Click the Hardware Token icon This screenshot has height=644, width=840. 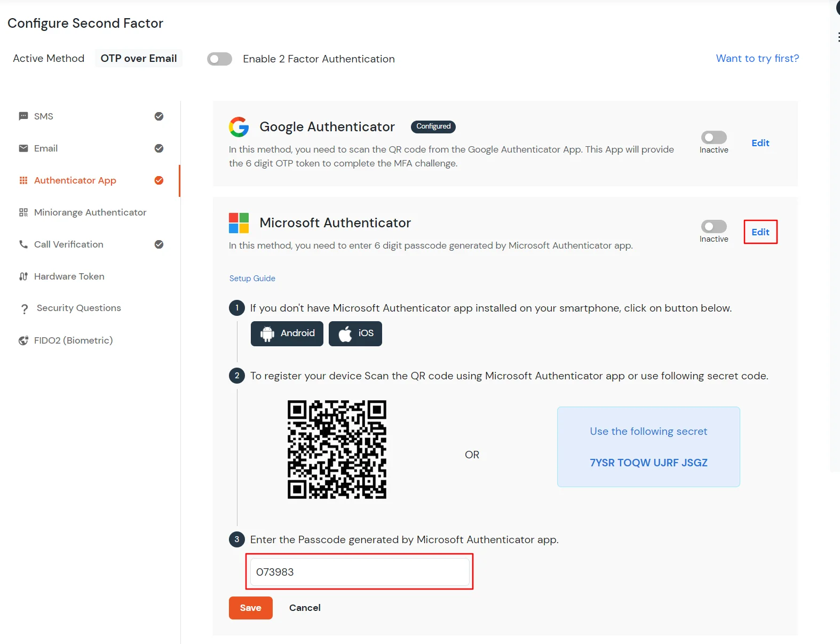click(23, 276)
